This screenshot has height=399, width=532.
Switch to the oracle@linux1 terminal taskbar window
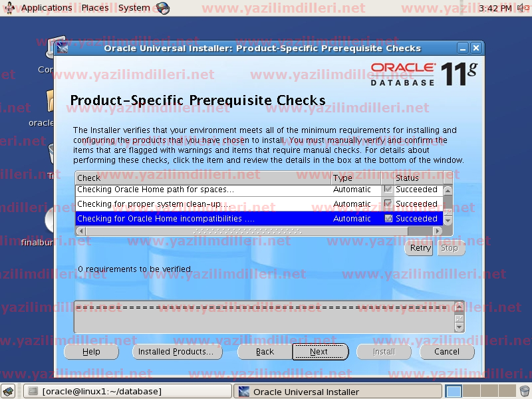tap(128, 392)
